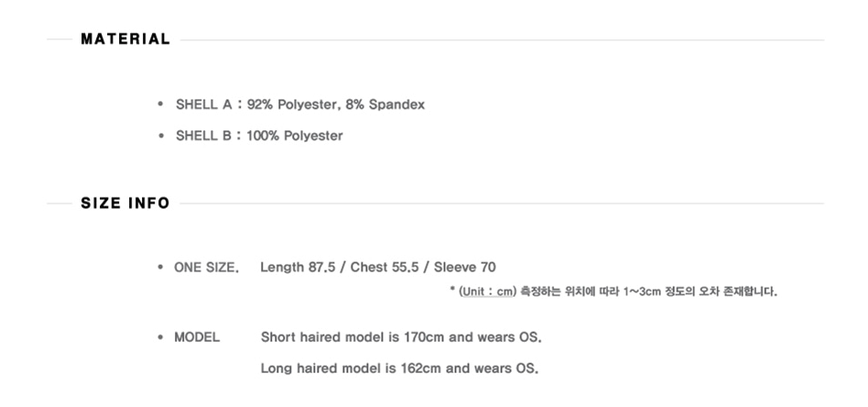Click the underlined Unit : cm text
This screenshot has height=407, width=868.
(487, 292)
